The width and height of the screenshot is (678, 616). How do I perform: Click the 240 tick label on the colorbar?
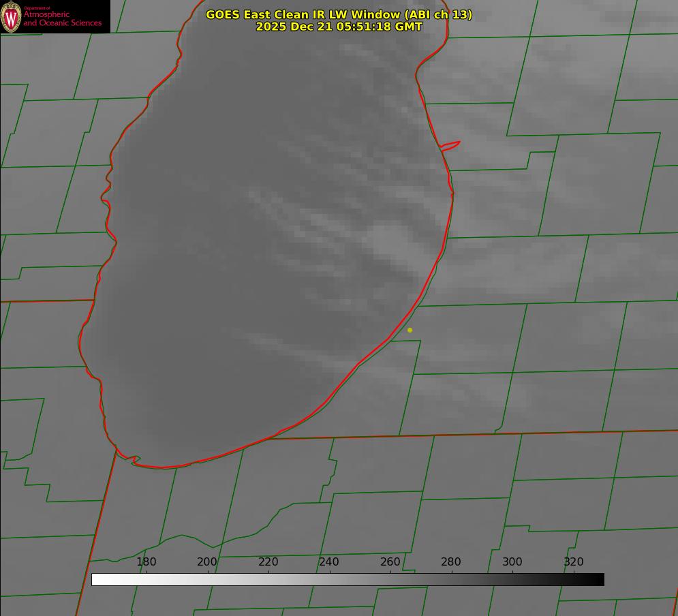pyautogui.click(x=329, y=562)
